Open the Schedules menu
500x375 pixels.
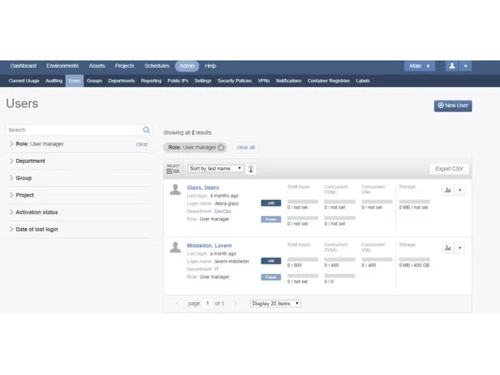coord(157,66)
